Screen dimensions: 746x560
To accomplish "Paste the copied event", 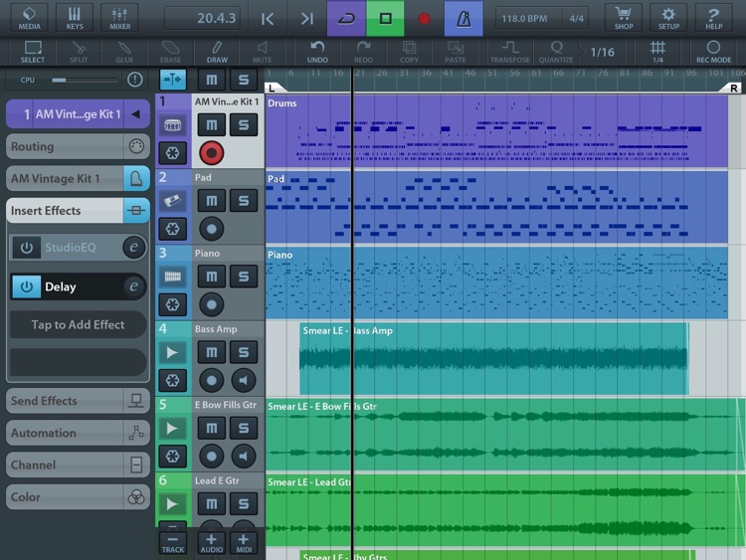I will (456, 52).
